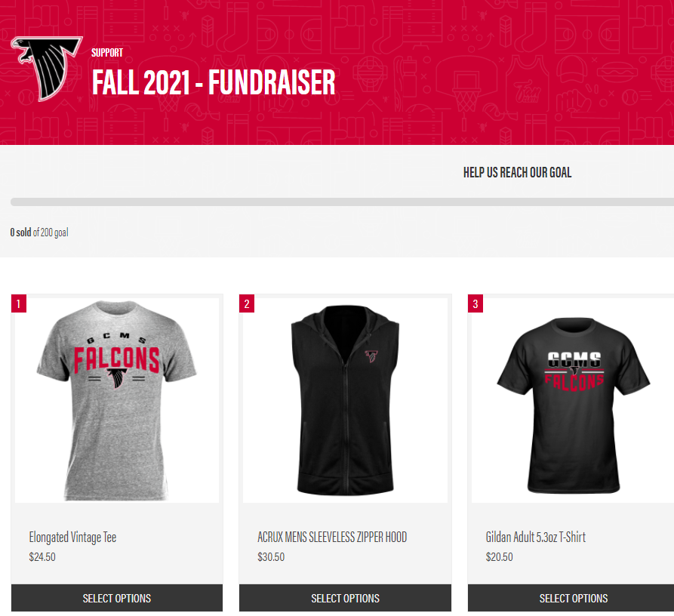The height and width of the screenshot is (616, 674).
Task: Click the GCMS Falcons logo in the header
Action: tap(47, 69)
